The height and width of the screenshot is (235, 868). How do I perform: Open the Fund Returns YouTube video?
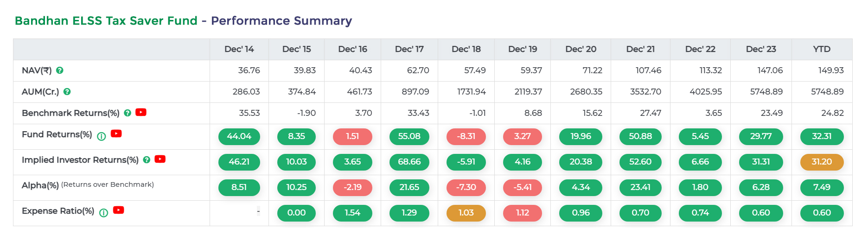point(116,133)
